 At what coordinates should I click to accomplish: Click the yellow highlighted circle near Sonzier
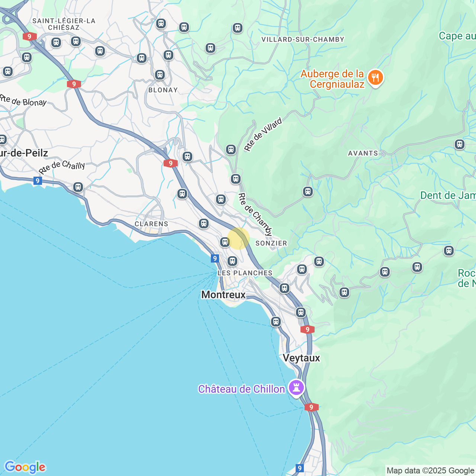pos(238,238)
